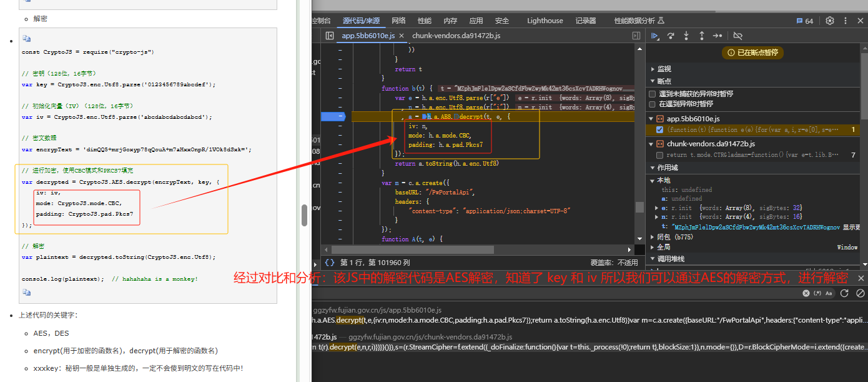Switch to the 应用 Application tab

pos(476,21)
